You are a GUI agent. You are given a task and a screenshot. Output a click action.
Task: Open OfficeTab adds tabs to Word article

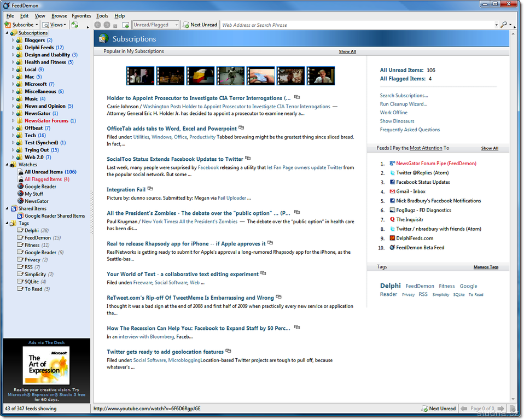[x=171, y=129]
